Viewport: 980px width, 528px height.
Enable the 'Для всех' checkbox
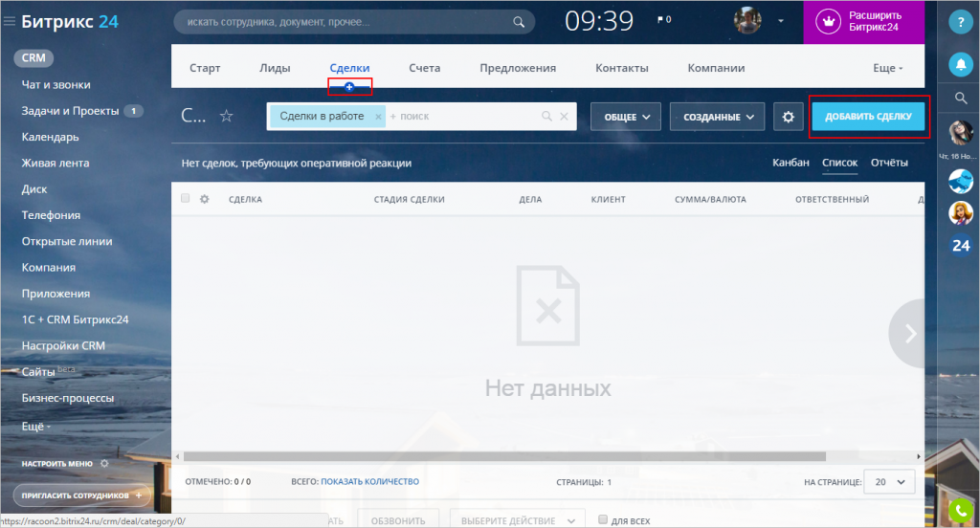click(x=603, y=520)
